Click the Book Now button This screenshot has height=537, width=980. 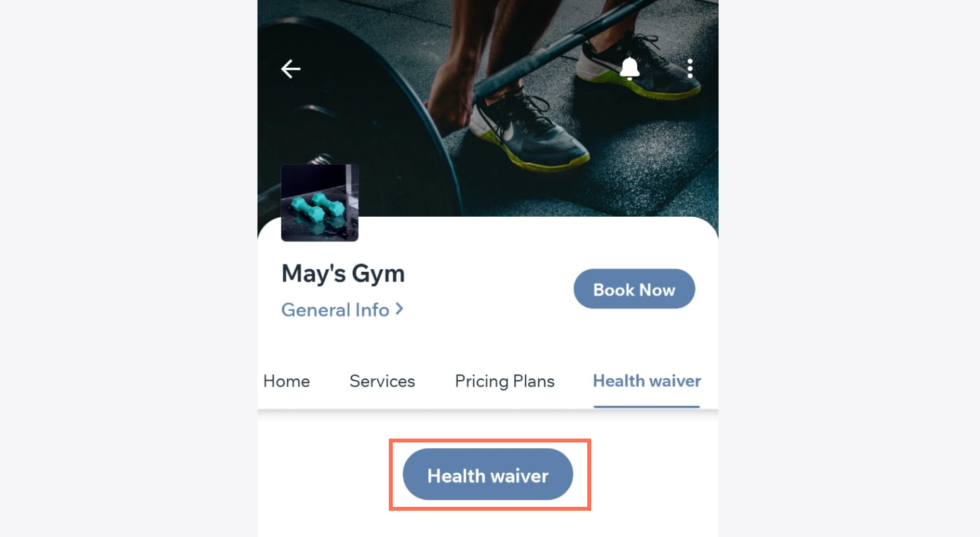[634, 289]
